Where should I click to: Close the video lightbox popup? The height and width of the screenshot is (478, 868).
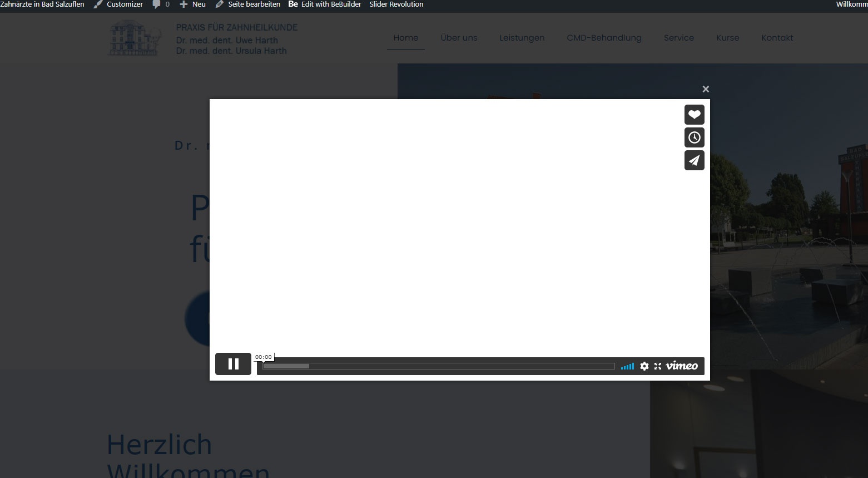coord(706,89)
